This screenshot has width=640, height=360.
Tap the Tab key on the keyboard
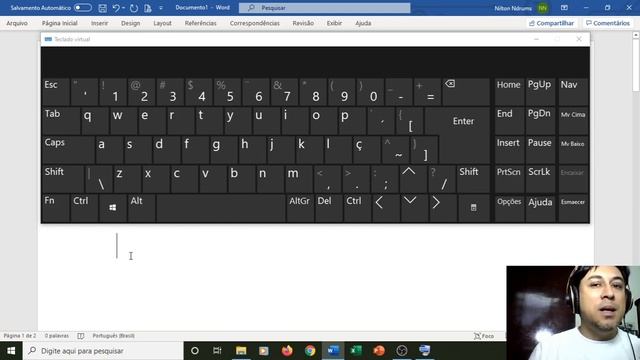[x=61, y=121]
